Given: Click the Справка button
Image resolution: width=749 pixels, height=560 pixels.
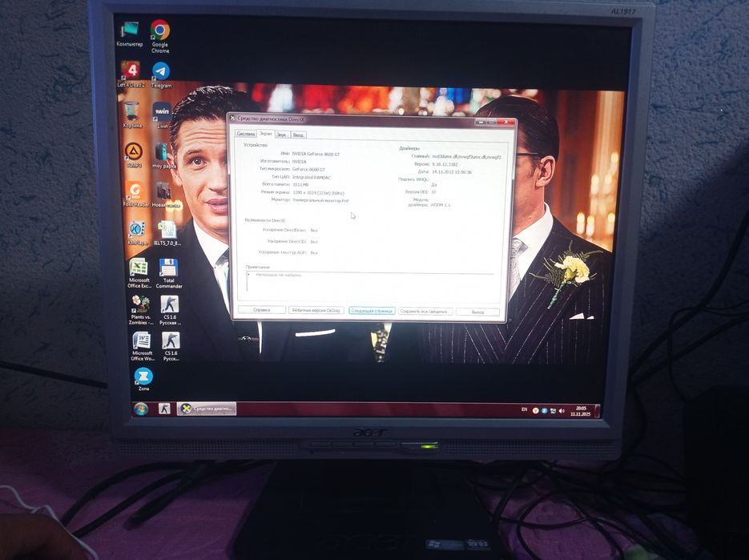Looking at the screenshot, I should 262,310.
